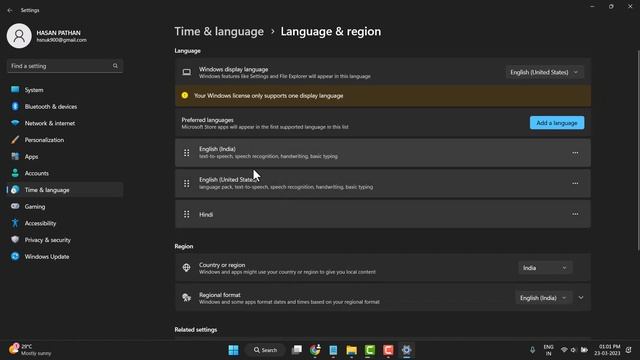Grab the drag handle for English (United States)
The width and height of the screenshot is (640, 360).
(187, 183)
